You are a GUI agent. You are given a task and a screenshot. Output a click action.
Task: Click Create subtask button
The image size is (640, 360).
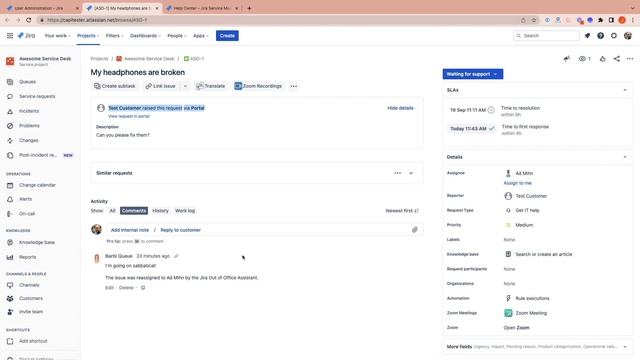(115, 86)
